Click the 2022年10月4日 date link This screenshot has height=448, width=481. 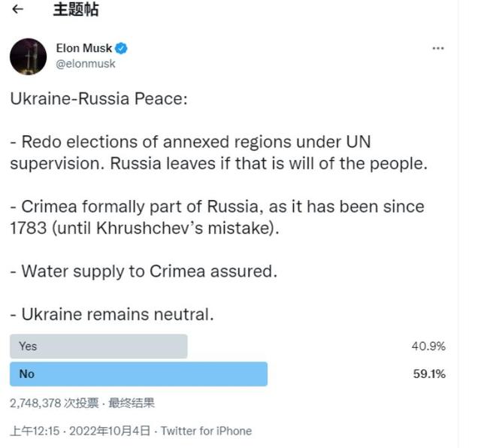(x=110, y=431)
